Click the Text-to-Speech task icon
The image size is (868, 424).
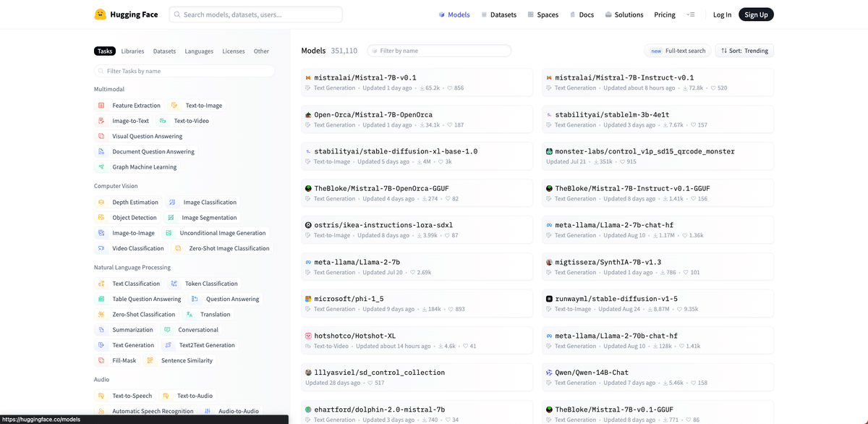101,396
